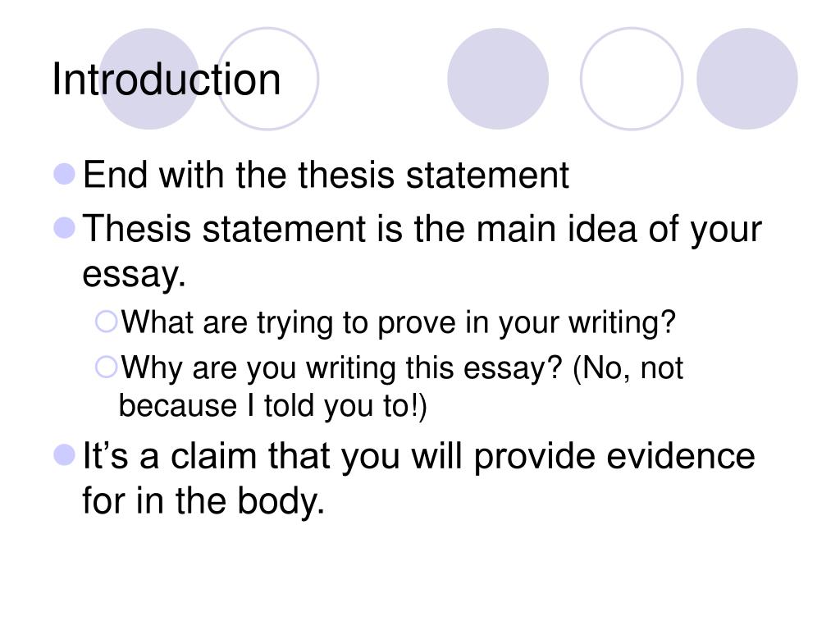Click the text "End with the thesis statement"

(x=326, y=175)
